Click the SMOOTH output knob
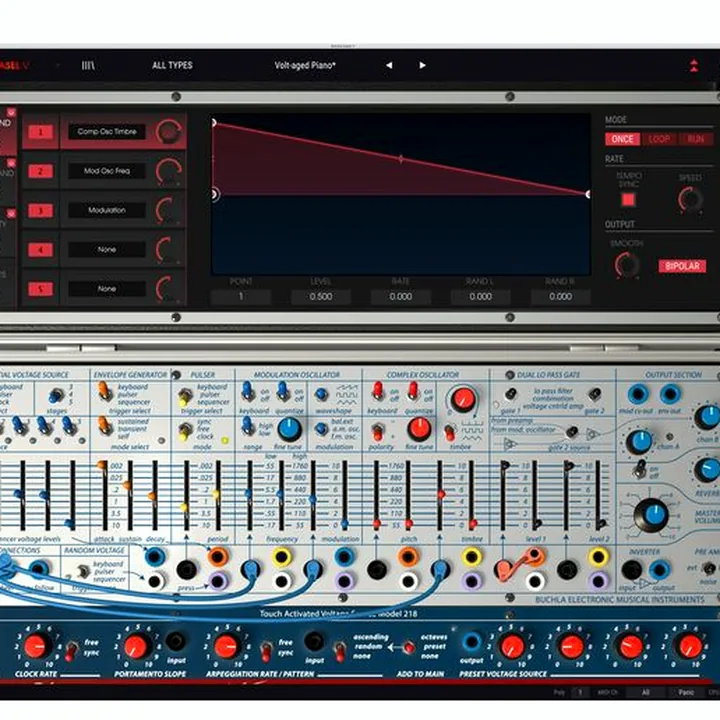 (x=627, y=265)
